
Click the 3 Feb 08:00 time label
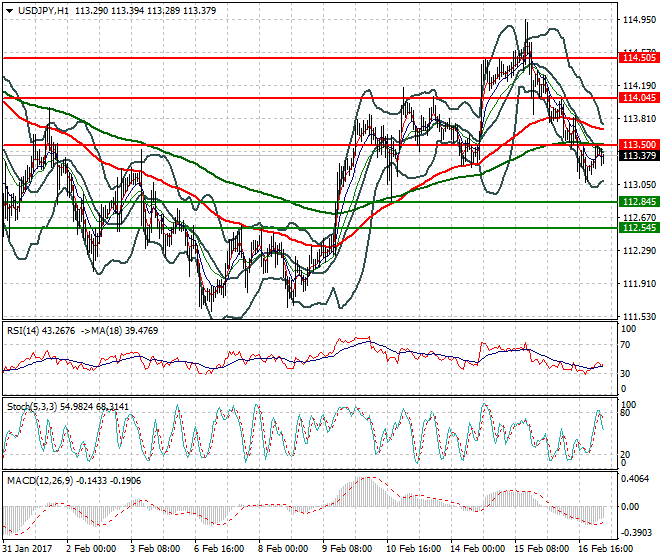155,549
